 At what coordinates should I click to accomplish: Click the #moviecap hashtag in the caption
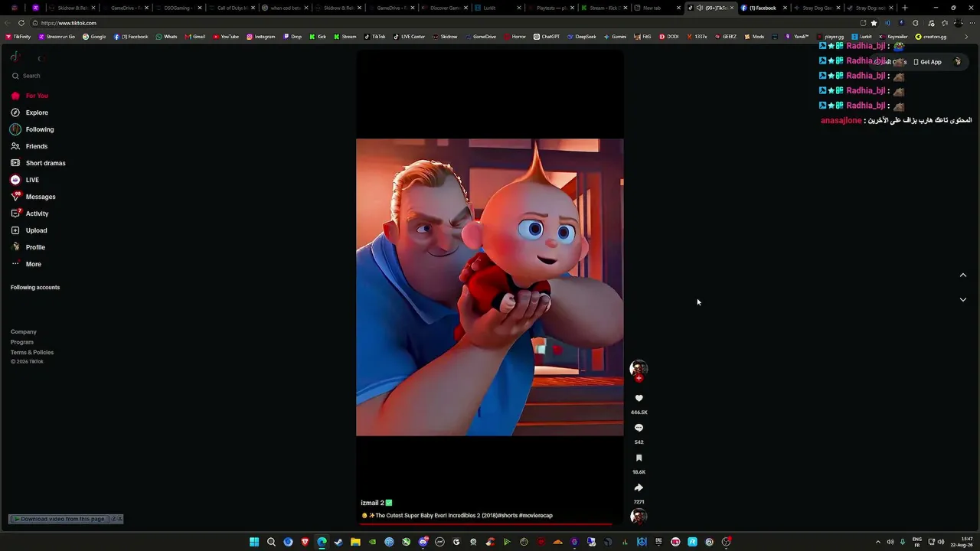point(535,516)
